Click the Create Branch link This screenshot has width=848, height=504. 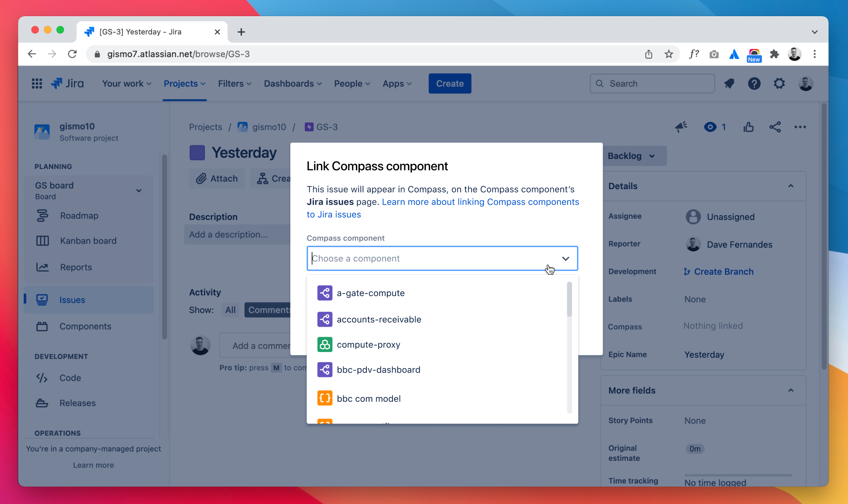point(719,272)
